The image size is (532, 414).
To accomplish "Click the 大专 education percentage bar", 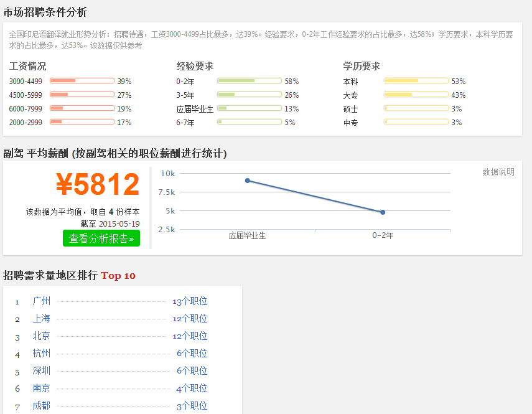I will point(416,95).
